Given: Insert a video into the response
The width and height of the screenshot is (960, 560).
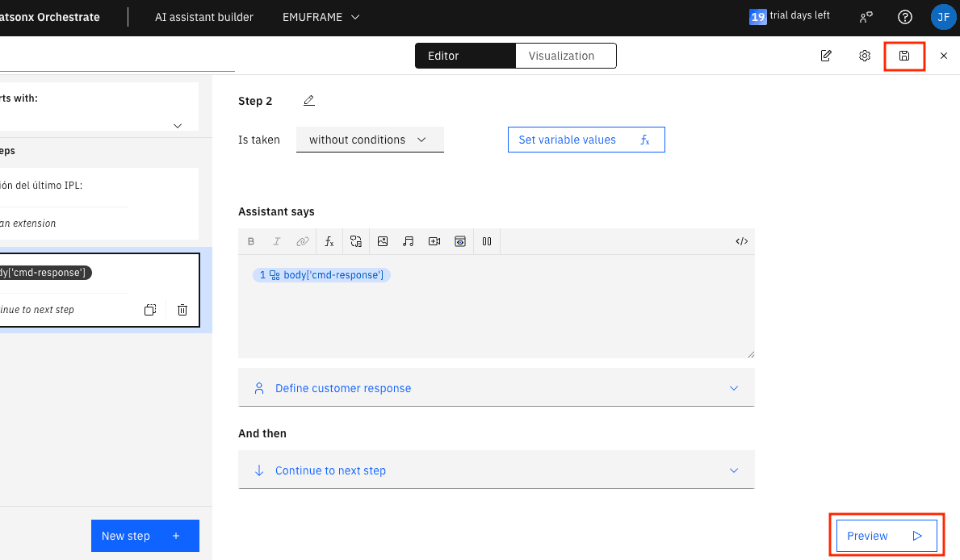Looking at the screenshot, I should [434, 241].
